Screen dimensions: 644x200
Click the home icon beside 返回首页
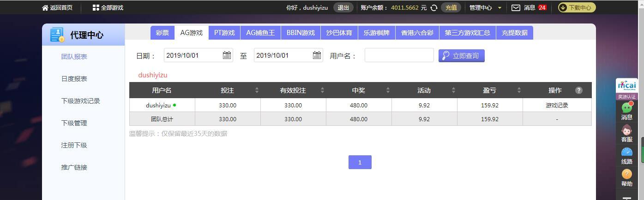(x=45, y=8)
